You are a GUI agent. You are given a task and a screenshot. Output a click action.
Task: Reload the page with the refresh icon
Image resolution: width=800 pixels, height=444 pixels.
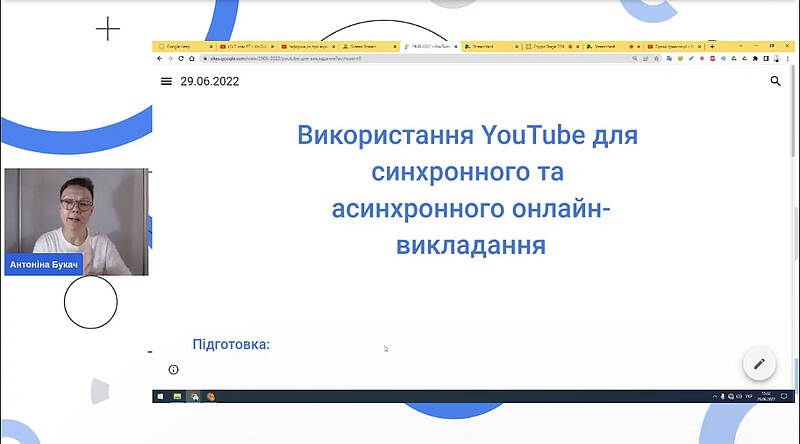click(181, 59)
